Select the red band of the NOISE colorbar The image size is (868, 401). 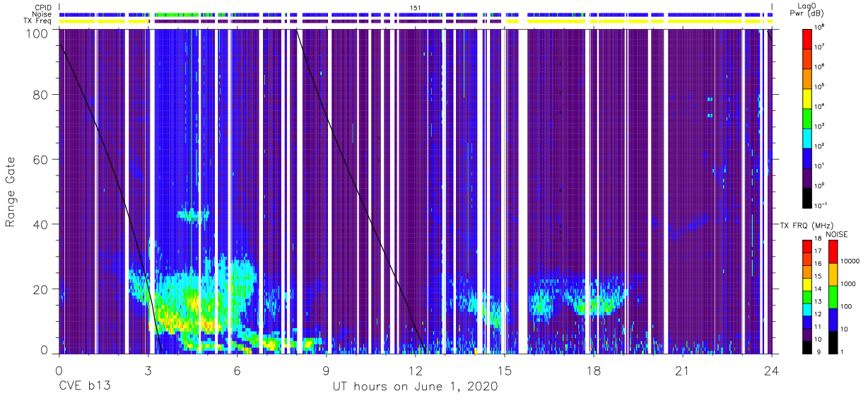pyautogui.click(x=833, y=252)
